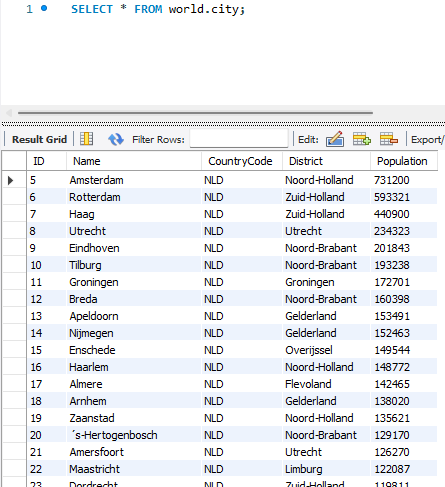445x487 pixels.
Task: Click the edit current row pencil icon
Action: click(x=335, y=139)
